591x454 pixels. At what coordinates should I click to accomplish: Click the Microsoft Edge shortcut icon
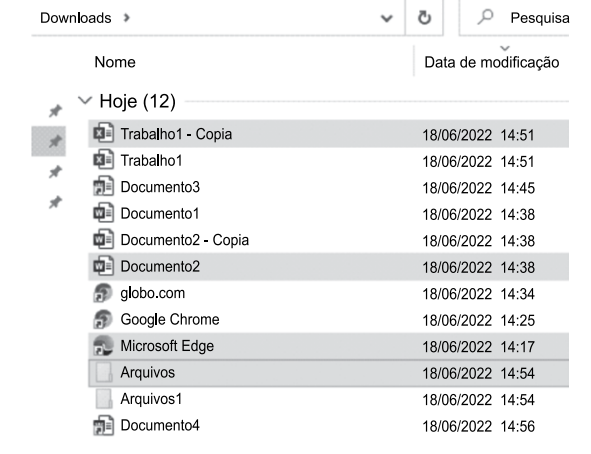click(x=103, y=345)
